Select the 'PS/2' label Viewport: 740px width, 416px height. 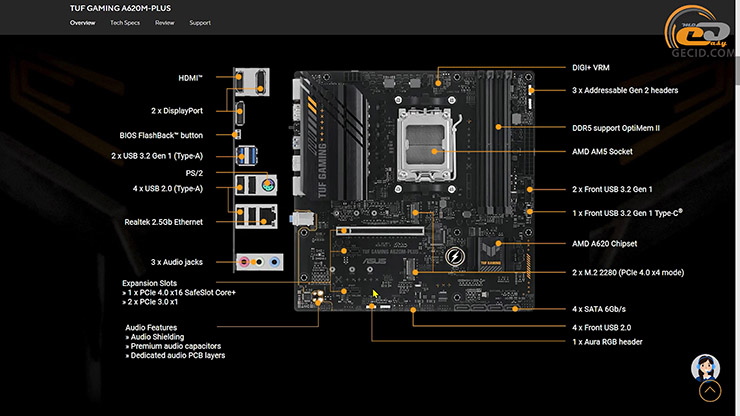pos(194,173)
